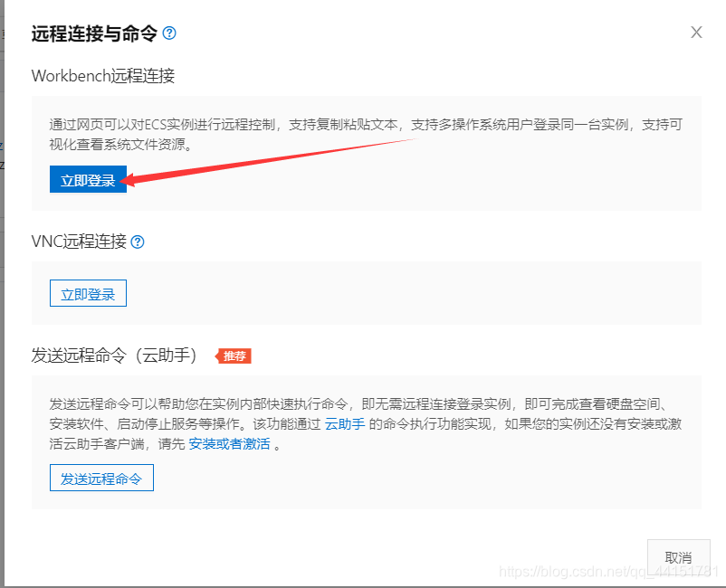Open the 安装或者激活 link
The height and width of the screenshot is (588, 726).
click(x=229, y=444)
